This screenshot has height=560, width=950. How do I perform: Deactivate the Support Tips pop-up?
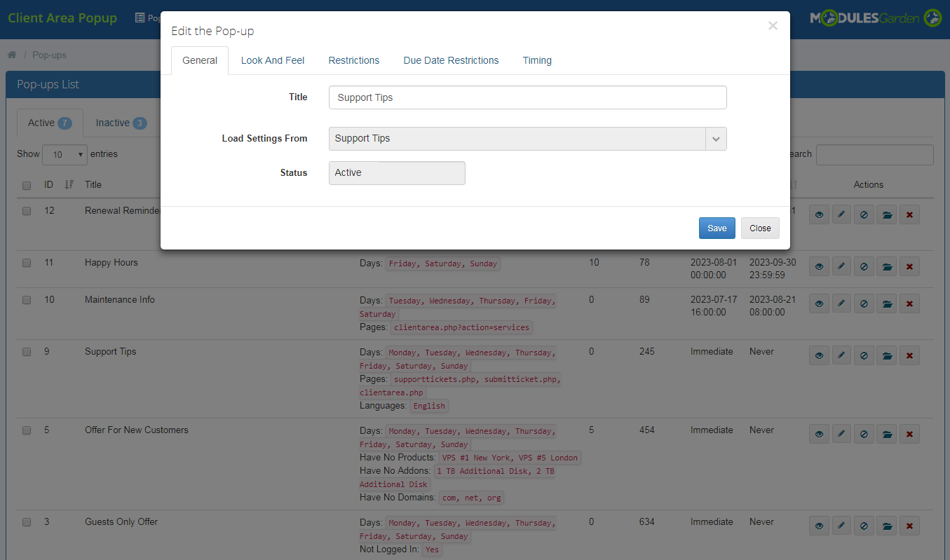(864, 355)
